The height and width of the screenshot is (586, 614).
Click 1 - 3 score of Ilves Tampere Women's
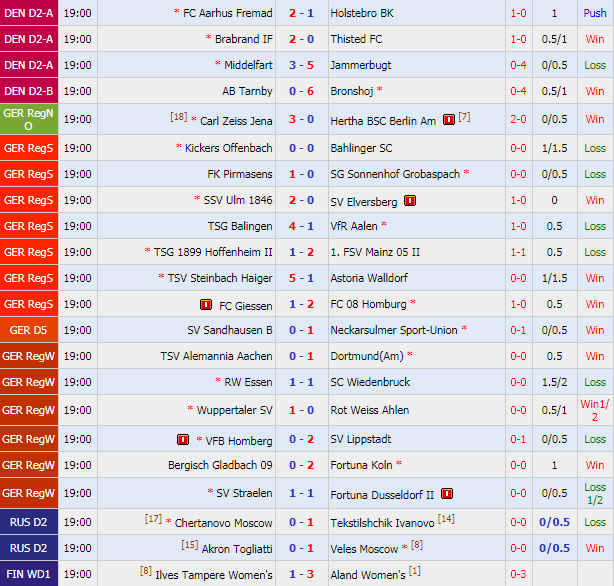[301, 574]
